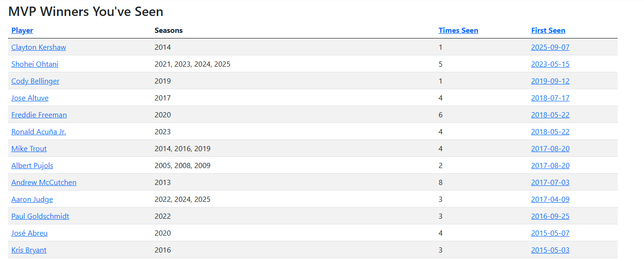
Task: Open the José Abreu link
Action: 30,233
